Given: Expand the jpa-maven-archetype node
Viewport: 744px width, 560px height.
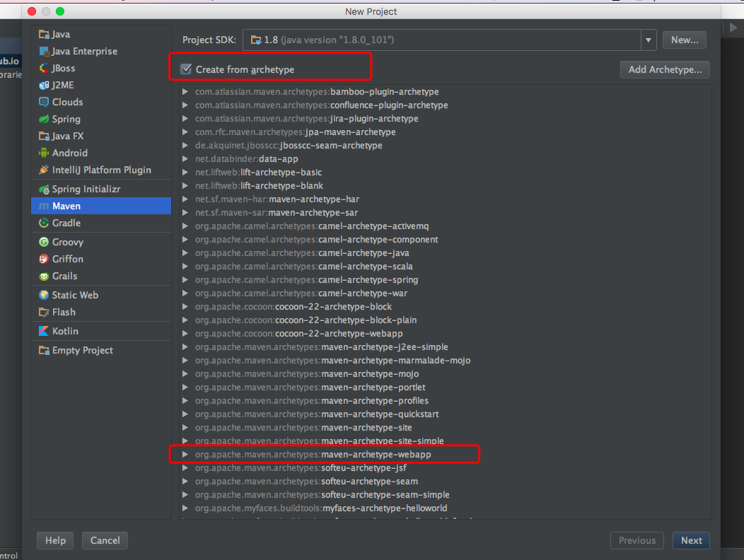Looking at the screenshot, I should click(185, 132).
